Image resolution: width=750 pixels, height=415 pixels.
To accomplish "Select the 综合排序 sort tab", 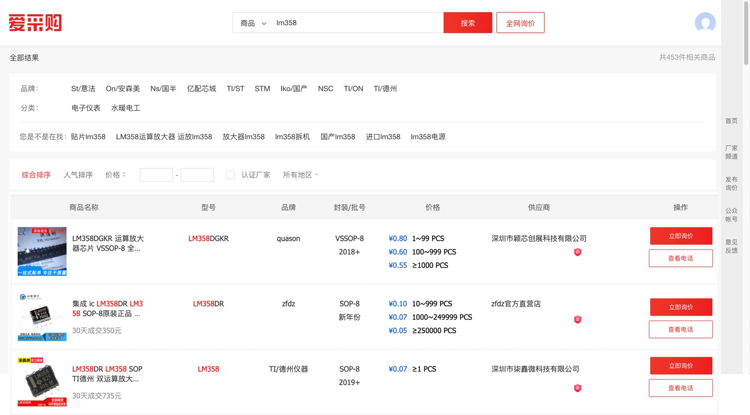I will pyautogui.click(x=36, y=175).
